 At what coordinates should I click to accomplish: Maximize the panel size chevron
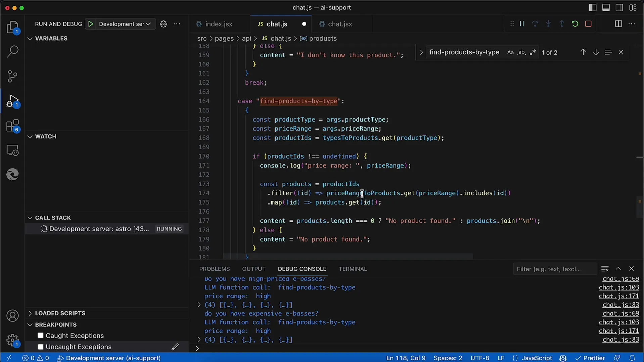pos(618,269)
